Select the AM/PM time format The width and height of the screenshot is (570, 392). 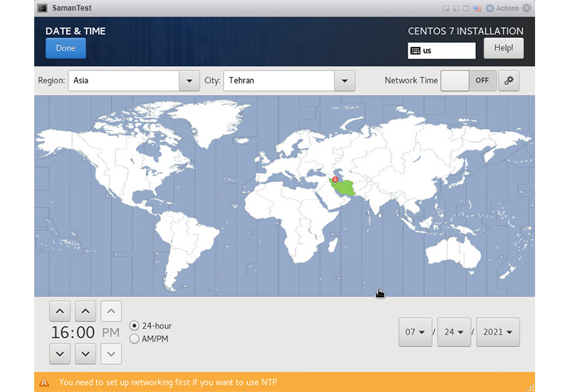pos(135,339)
